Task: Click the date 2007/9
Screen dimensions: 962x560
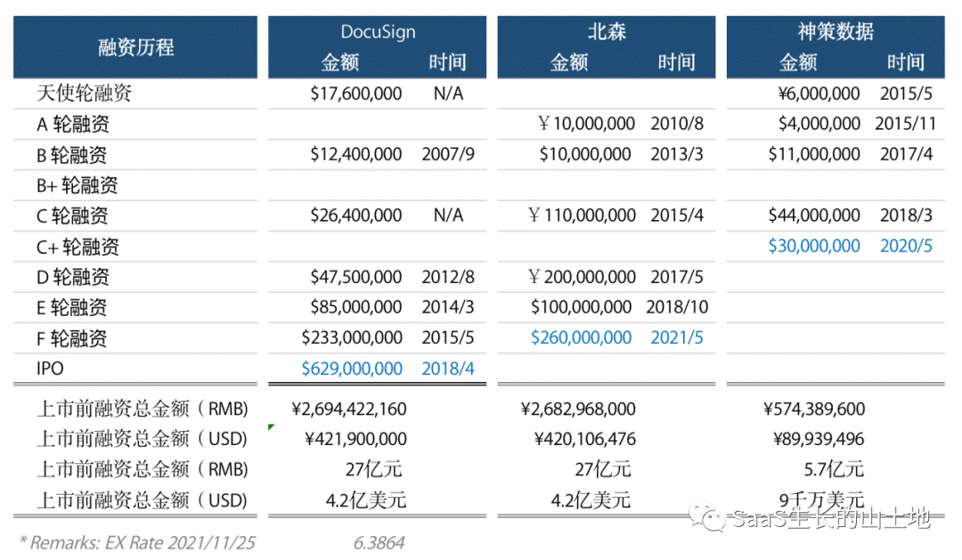Action: pyautogui.click(x=448, y=154)
